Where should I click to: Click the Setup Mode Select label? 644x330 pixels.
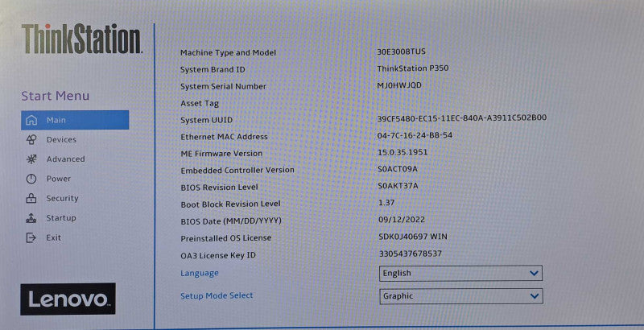pos(217,295)
